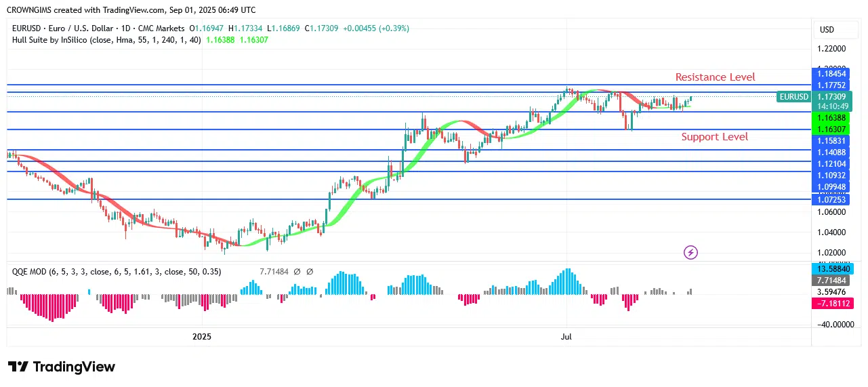Expand the Hull Suite by InSilico legend
The width and height of the screenshot is (868, 387).
(105, 40)
